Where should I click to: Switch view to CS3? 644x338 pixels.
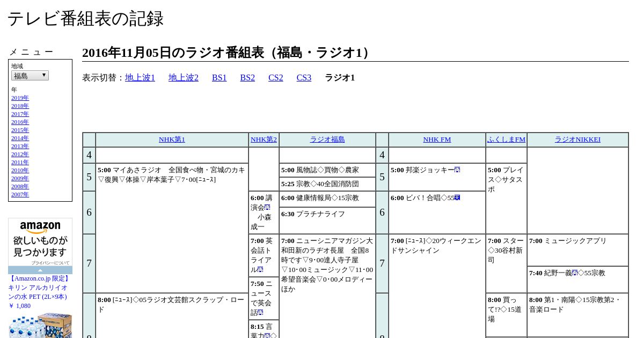tap(304, 78)
